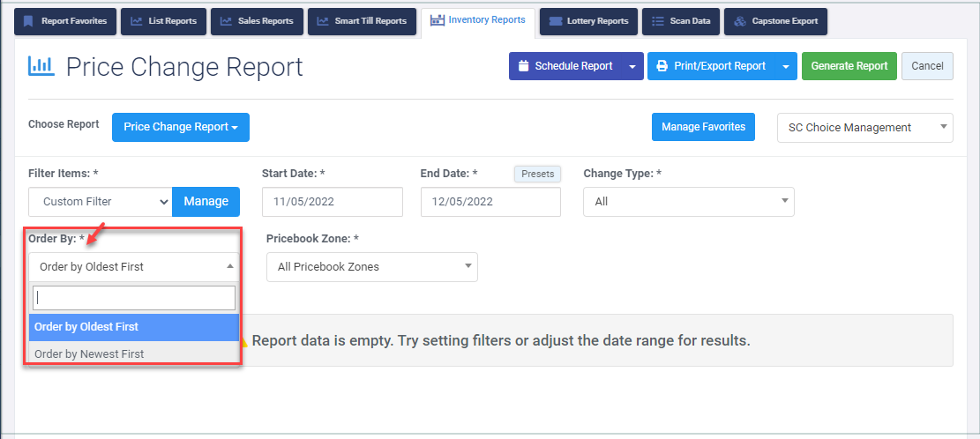This screenshot has height=439, width=980.
Task: Click the Presets button near End Date
Action: (x=537, y=174)
